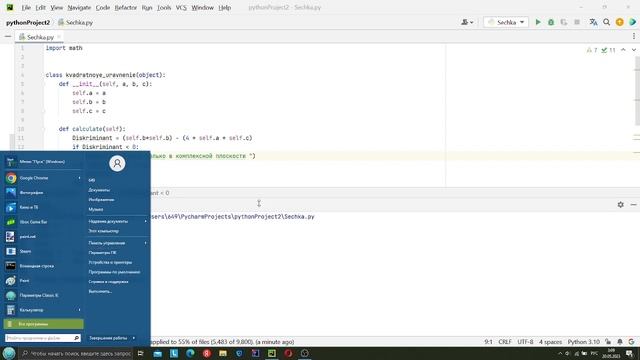Open the Tools menu

tap(164, 7)
